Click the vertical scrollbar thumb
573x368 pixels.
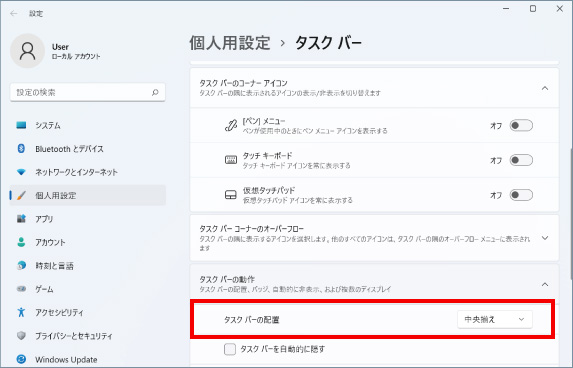[571, 214]
